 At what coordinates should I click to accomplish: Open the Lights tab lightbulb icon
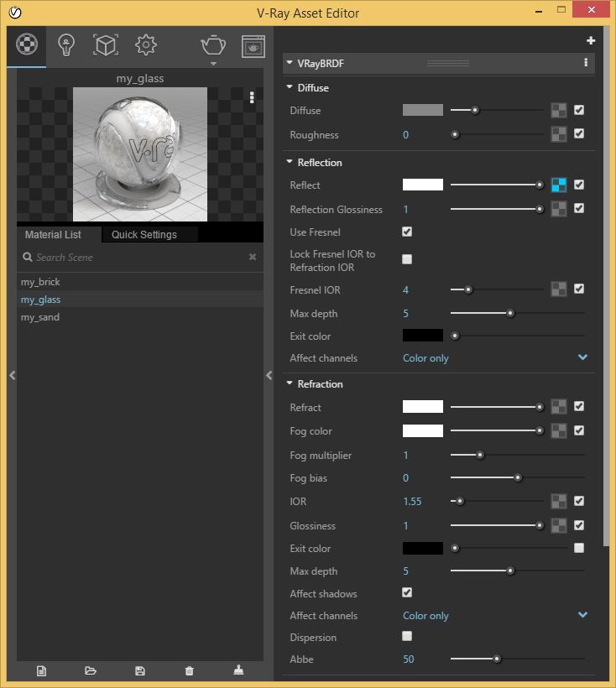click(66, 44)
